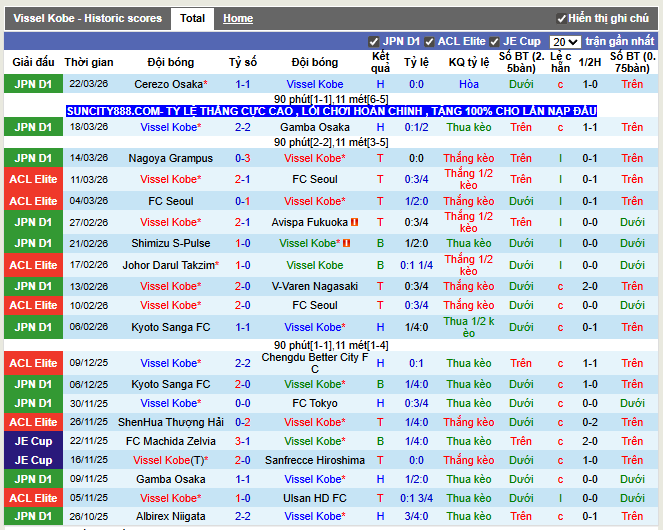Click the red card icon in the Shimizu S-Pulse row
The height and width of the screenshot is (530, 663).
pos(346,243)
